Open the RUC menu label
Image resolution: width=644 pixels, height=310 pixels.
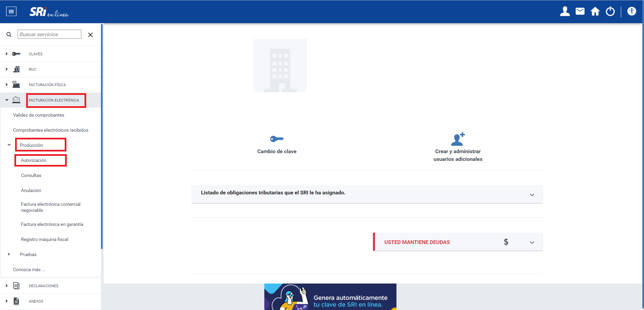[x=32, y=69]
